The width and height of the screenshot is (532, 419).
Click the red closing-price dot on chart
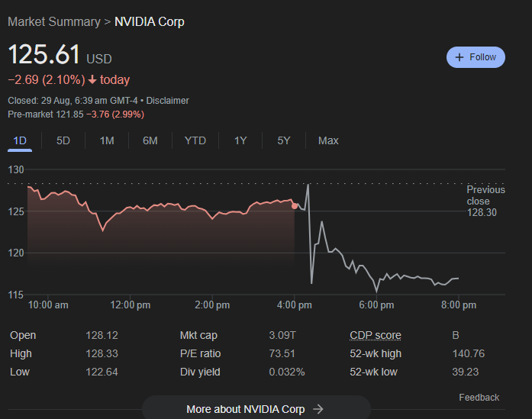coord(295,206)
